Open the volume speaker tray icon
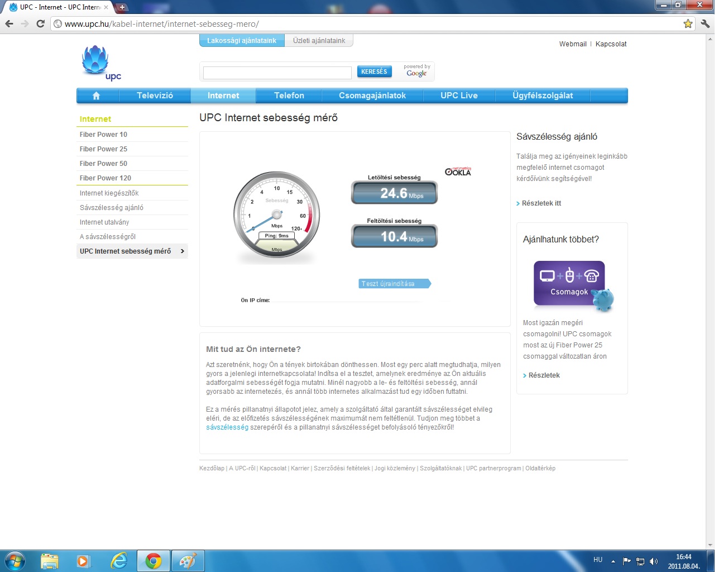 [x=654, y=561]
